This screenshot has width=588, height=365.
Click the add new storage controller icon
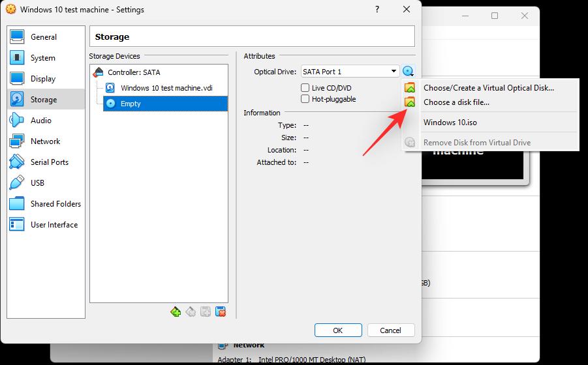(176, 312)
